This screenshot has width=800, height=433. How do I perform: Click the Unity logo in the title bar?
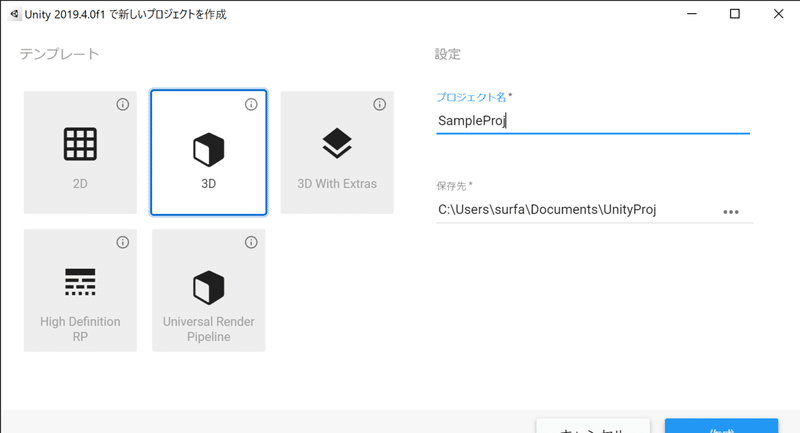click(14, 14)
